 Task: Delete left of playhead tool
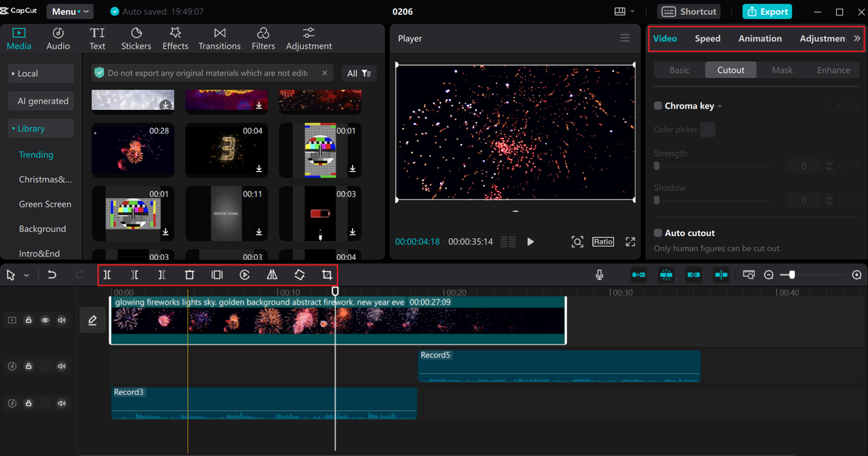point(135,275)
